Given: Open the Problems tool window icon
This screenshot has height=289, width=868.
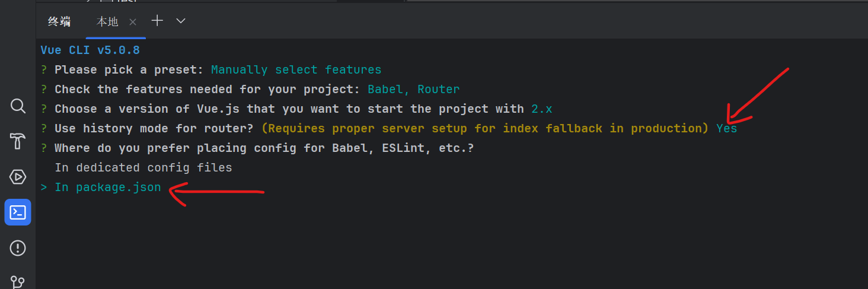Looking at the screenshot, I should coord(18,247).
